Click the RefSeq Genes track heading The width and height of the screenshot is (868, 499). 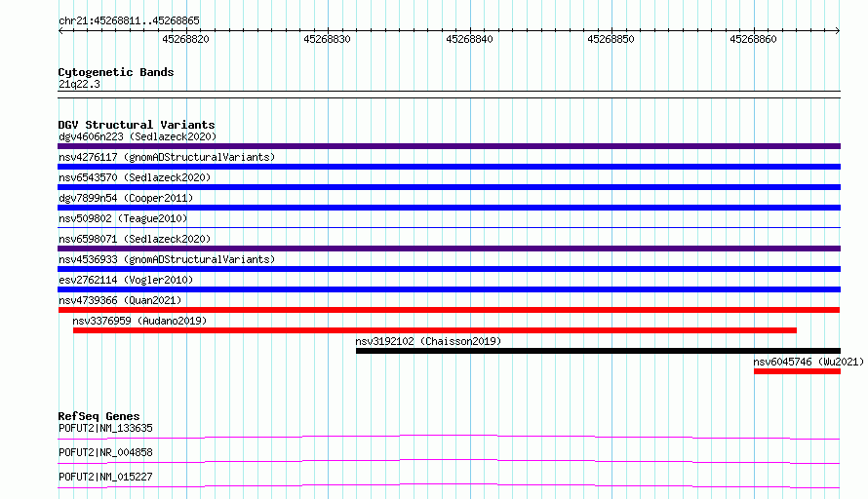click(99, 416)
